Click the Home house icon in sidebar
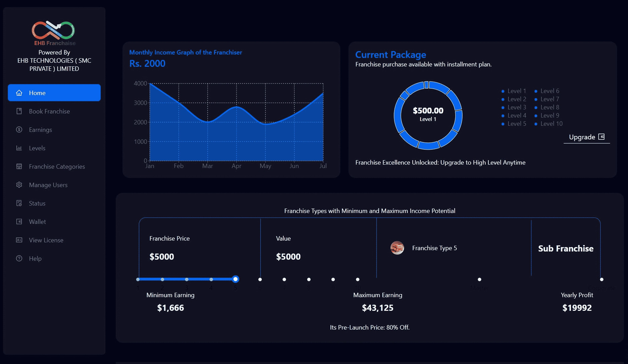The width and height of the screenshot is (628, 364). pos(19,93)
